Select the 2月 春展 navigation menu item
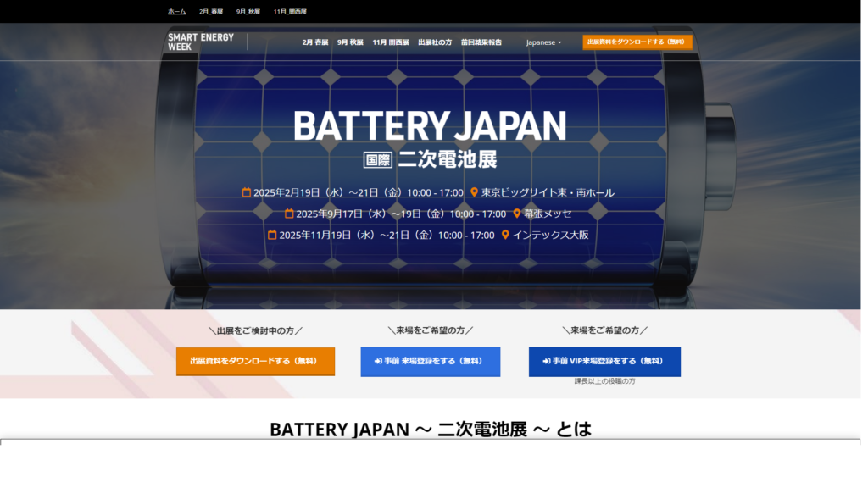 click(x=315, y=42)
